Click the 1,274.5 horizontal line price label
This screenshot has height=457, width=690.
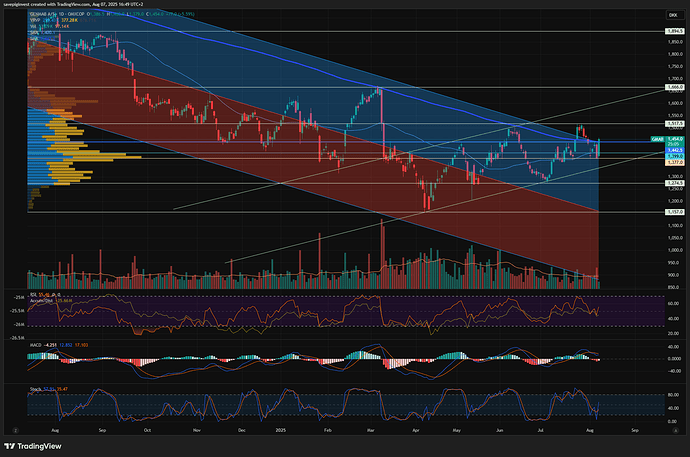click(x=674, y=183)
